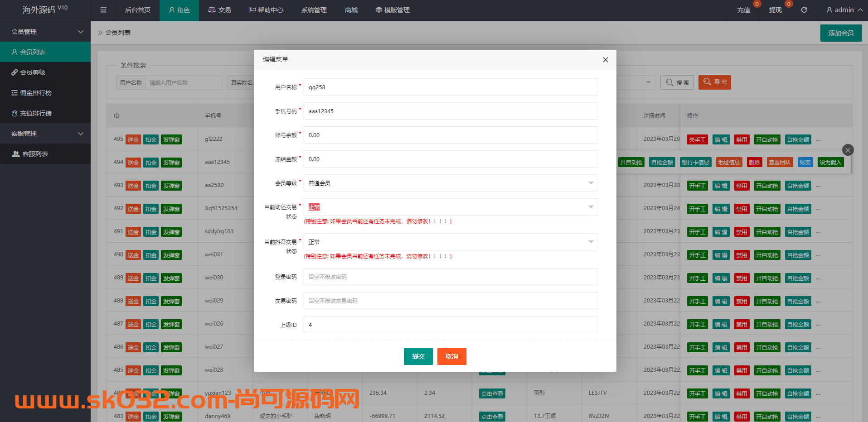Open the 当前抖音交易状态 dropdown
Screen dimensions: 868x422
[451, 242]
